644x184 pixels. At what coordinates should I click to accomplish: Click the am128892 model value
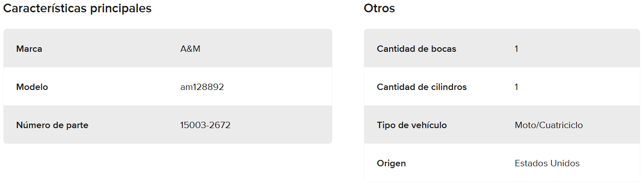(x=202, y=87)
